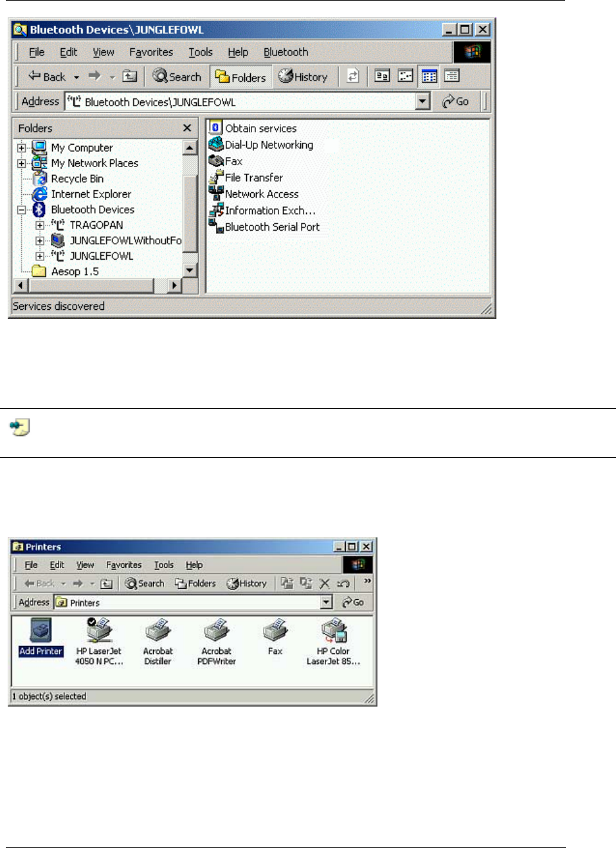Select Recycle Bin in the folder tree
The height and width of the screenshot is (848, 616).
point(77,179)
